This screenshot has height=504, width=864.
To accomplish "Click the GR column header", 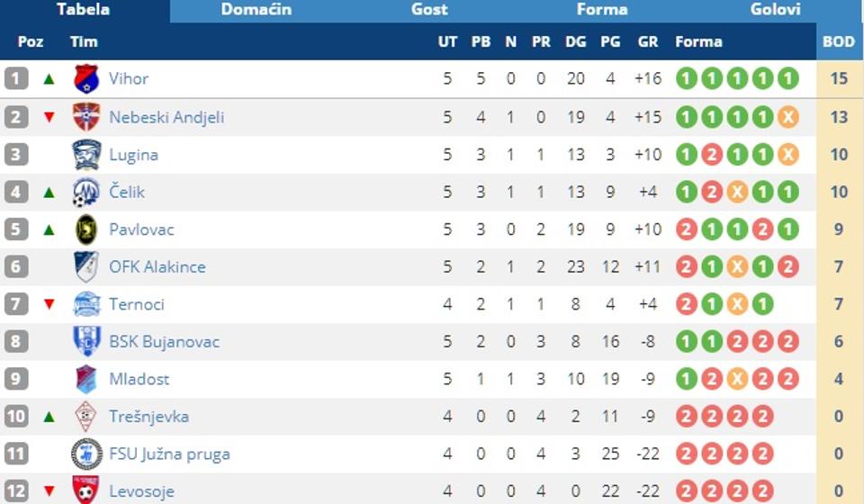I will [647, 41].
